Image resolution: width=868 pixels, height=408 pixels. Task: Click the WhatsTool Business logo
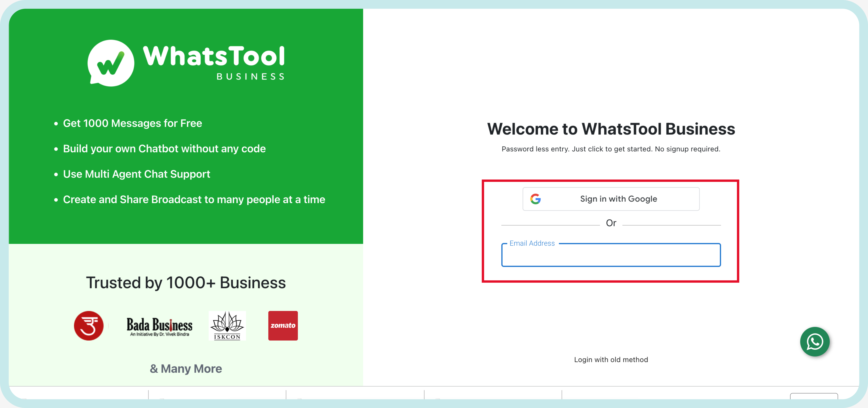tap(186, 63)
